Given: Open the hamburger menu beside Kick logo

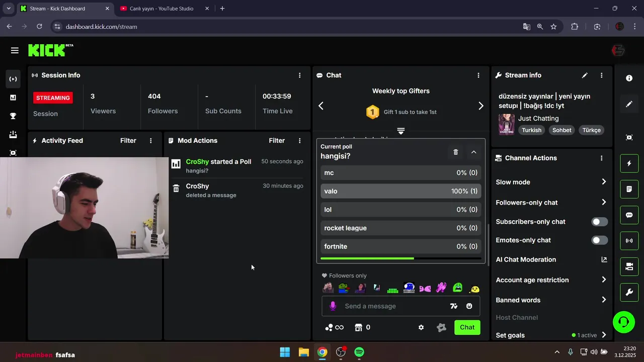Looking at the screenshot, I should (x=15, y=50).
